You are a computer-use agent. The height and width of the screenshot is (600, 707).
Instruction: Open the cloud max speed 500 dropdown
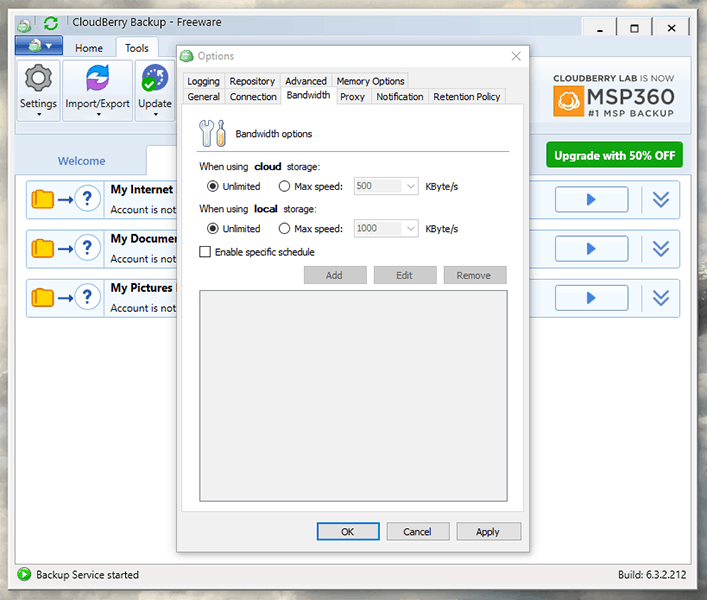click(410, 186)
